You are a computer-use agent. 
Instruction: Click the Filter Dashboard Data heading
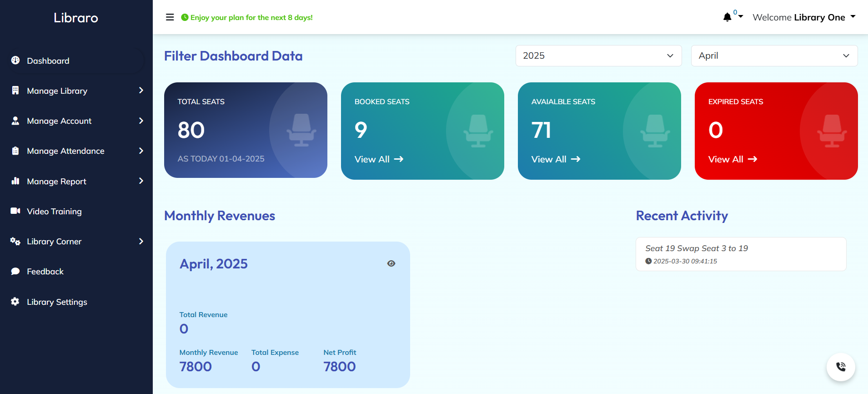[233, 56]
